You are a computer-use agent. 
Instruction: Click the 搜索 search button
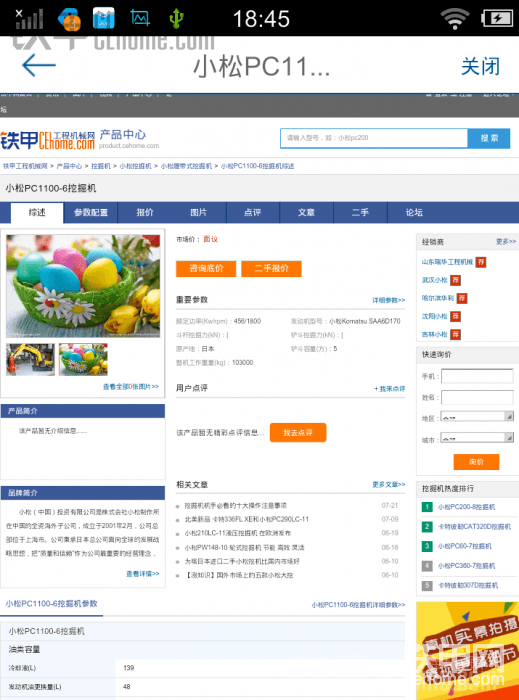pyautogui.click(x=489, y=138)
